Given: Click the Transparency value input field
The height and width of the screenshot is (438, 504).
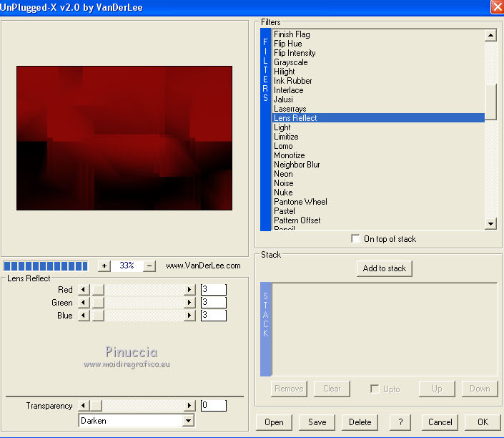Looking at the screenshot, I should (214, 406).
